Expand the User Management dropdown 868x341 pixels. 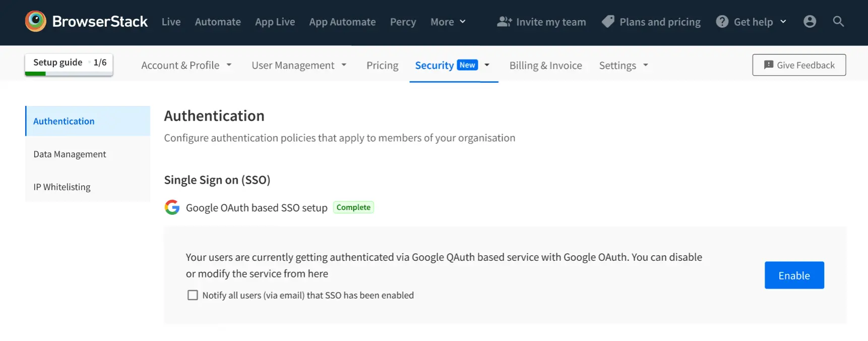pos(299,65)
